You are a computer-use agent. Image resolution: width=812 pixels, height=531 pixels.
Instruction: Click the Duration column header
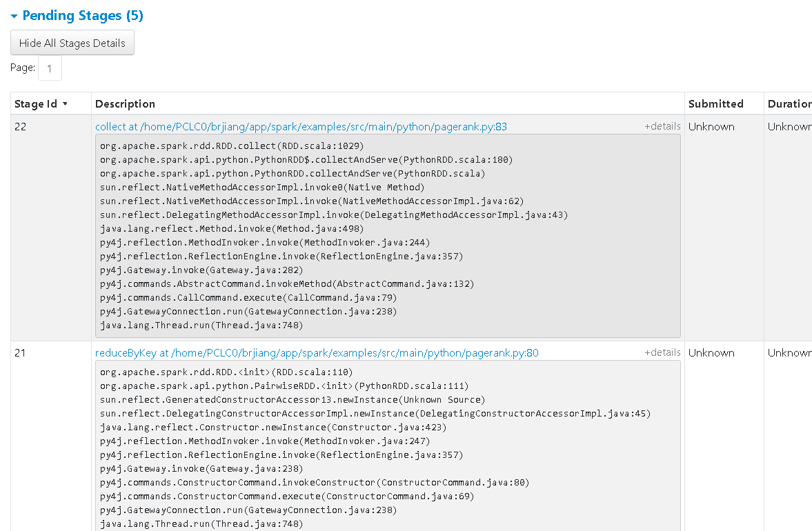coord(789,104)
